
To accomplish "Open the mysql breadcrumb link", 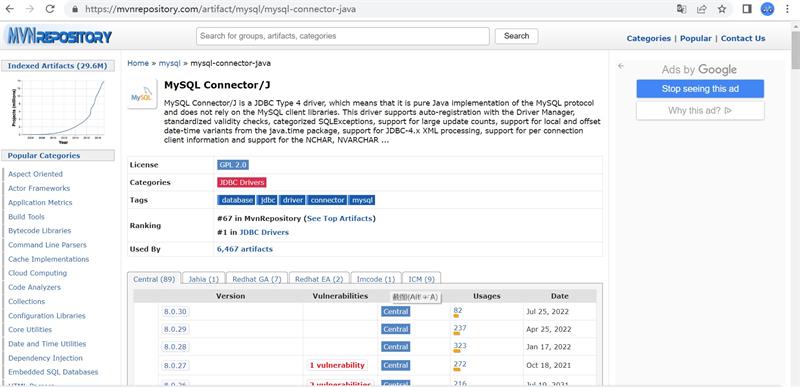I will point(169,63).
